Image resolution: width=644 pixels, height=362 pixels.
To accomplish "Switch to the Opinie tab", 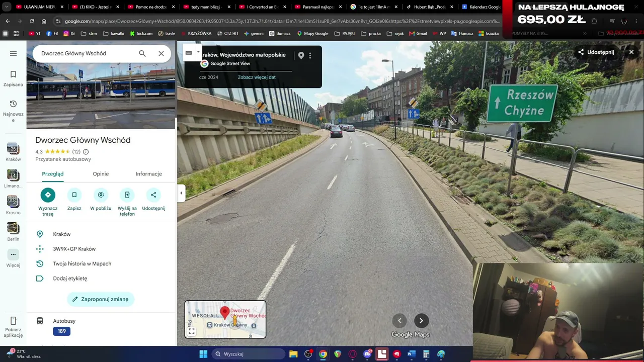I will [x=101, y=174].
